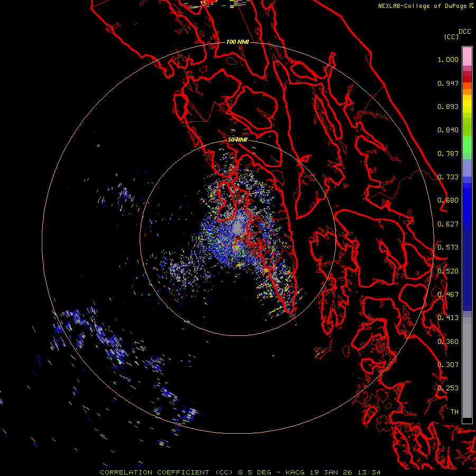The width and height of the screenshot is (476, 476).
Task: Click the 0.627 legend value
Action: point(448,224)
